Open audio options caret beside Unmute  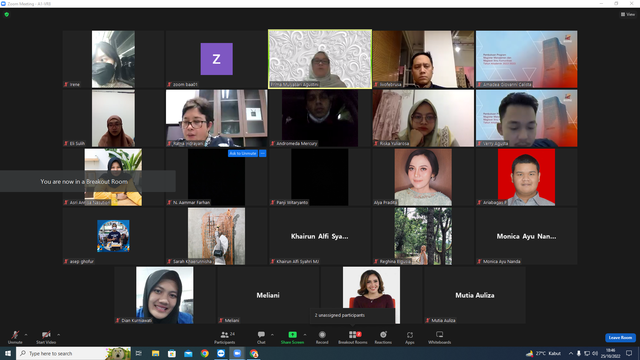(x=26, y=335)
